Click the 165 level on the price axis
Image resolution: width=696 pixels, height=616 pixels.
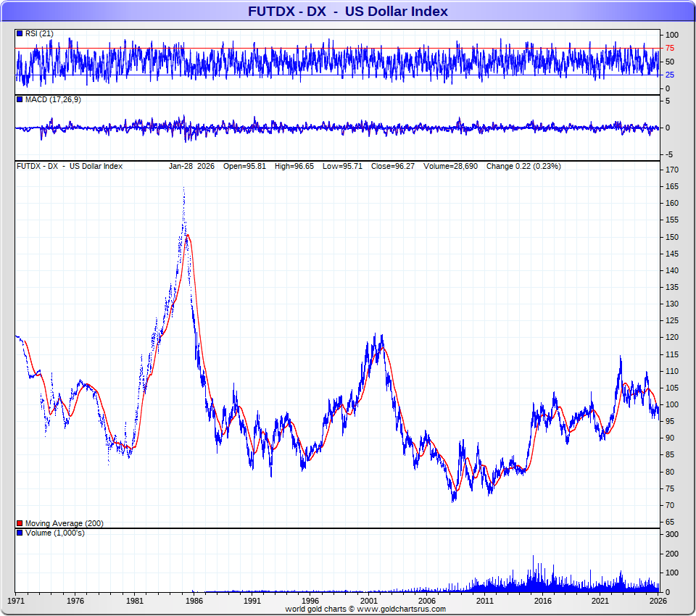click(672, 186)
